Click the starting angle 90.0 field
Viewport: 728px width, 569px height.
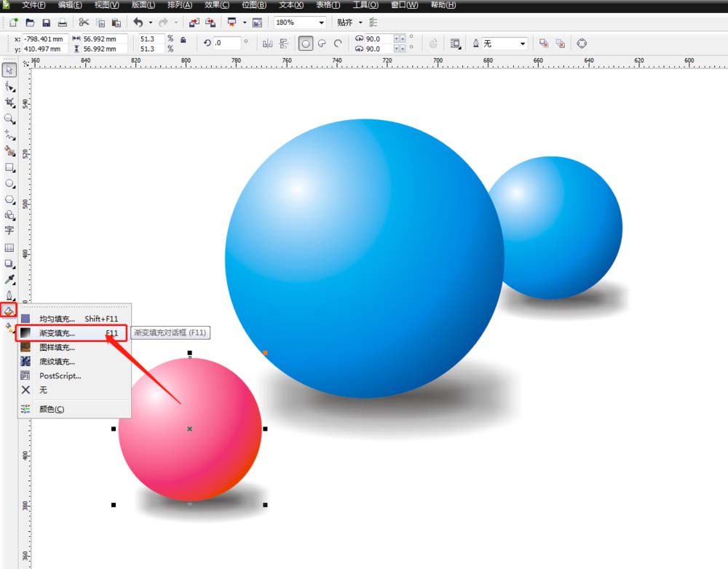coord(379,39)
